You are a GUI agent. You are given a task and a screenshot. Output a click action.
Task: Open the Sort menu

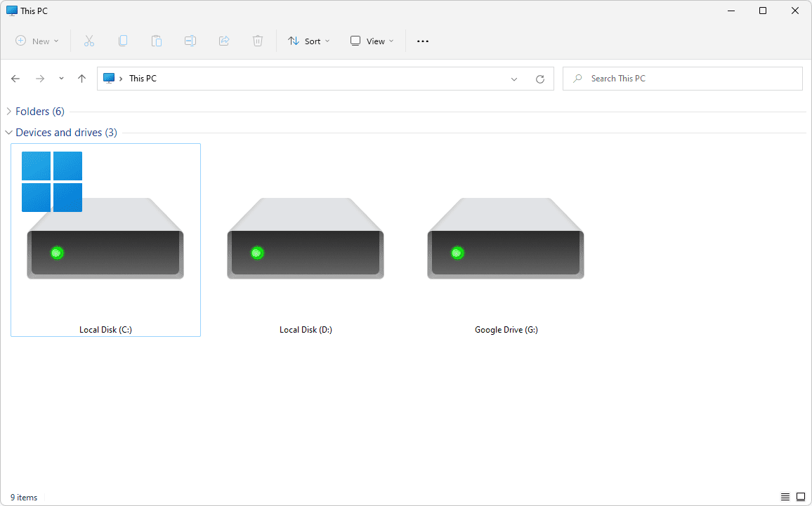[308, 41]
